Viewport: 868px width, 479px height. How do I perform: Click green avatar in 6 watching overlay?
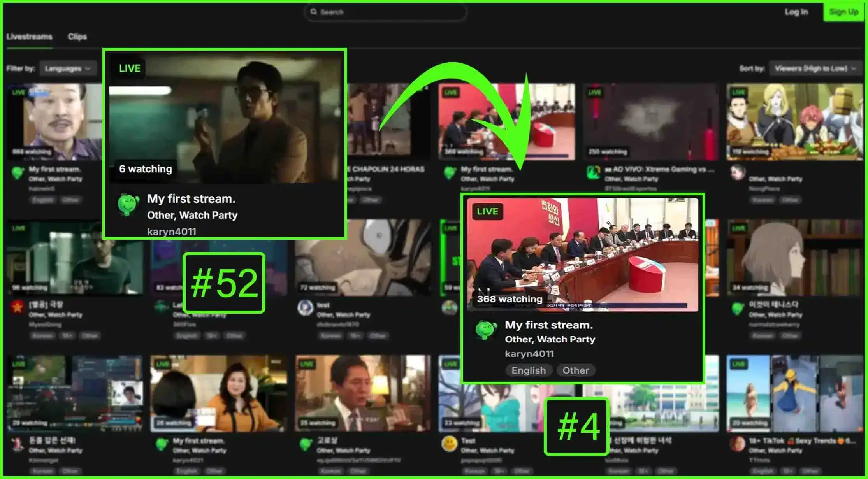click(128, 204)
